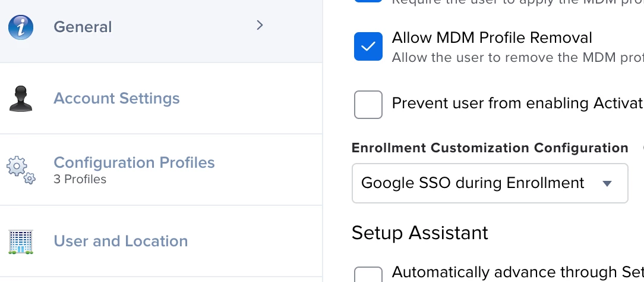Click the Allow MDM Profile Removal label
The image size is (644, 282).
[x=492, y=38]
